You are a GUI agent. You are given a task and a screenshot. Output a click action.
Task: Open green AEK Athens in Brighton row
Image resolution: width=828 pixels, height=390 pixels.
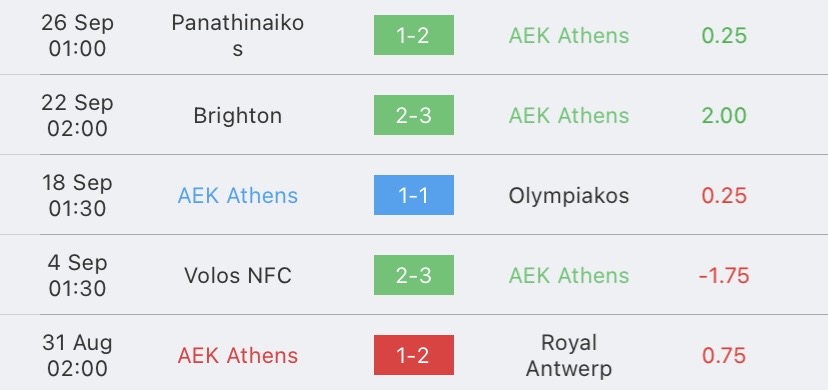(x=569, y=116)
